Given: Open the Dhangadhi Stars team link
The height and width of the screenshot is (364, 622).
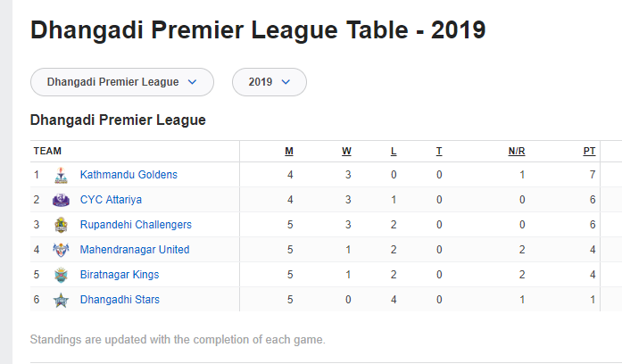Looking at the screenshot, I should coord(120,300).
